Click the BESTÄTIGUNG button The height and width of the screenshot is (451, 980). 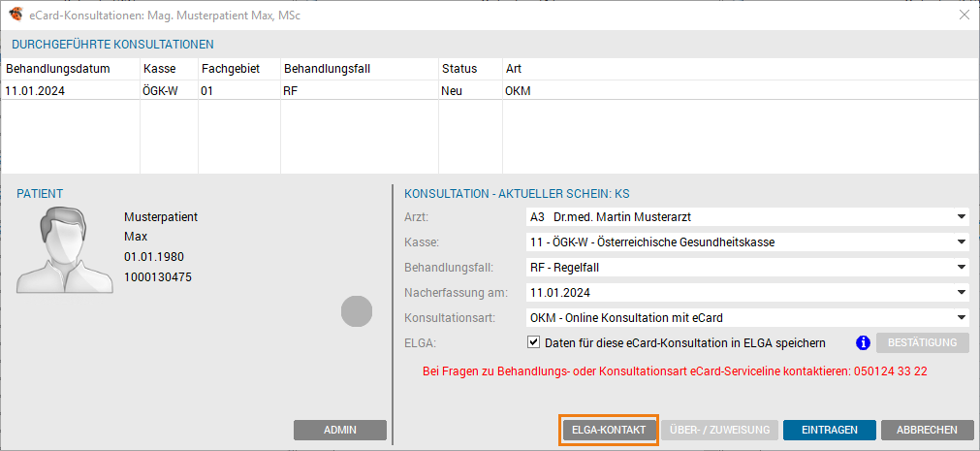pos(923,342)
